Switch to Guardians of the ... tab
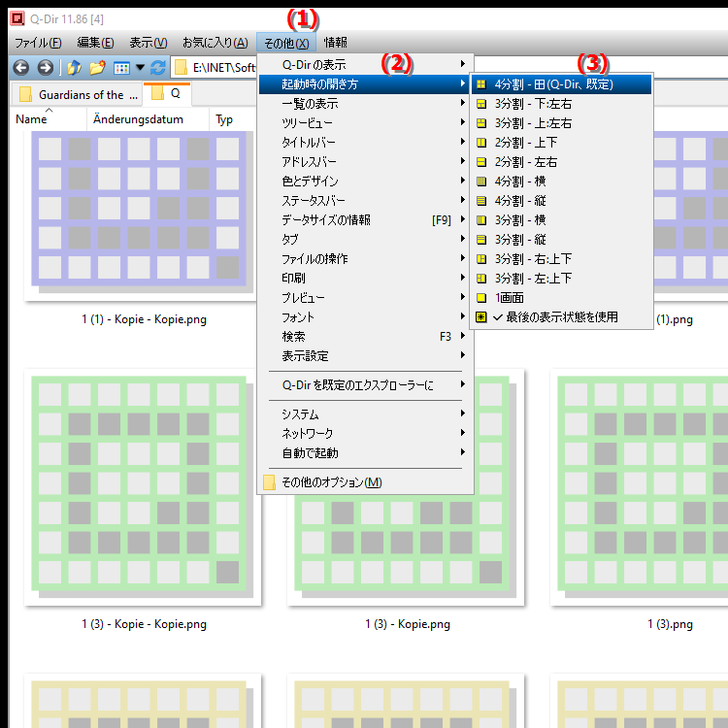 (77, 95)
